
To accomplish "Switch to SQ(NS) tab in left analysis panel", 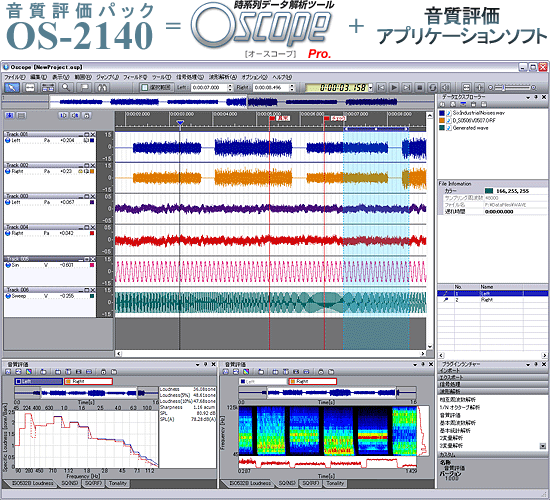I will [x=69, y=483].
